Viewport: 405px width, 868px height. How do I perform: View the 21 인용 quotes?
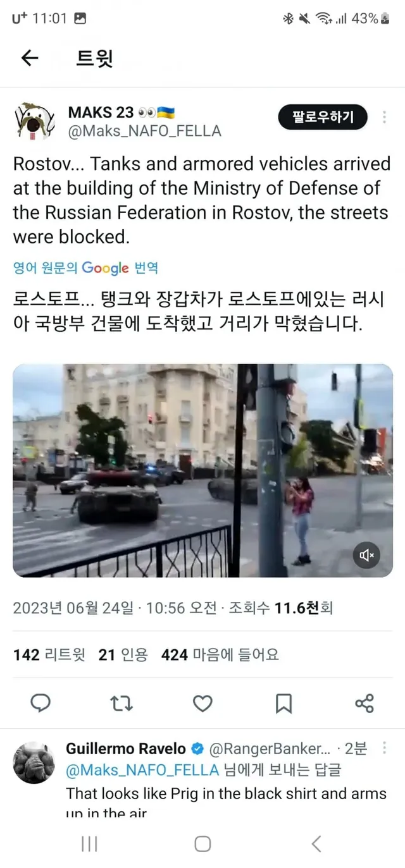(123, 655)
